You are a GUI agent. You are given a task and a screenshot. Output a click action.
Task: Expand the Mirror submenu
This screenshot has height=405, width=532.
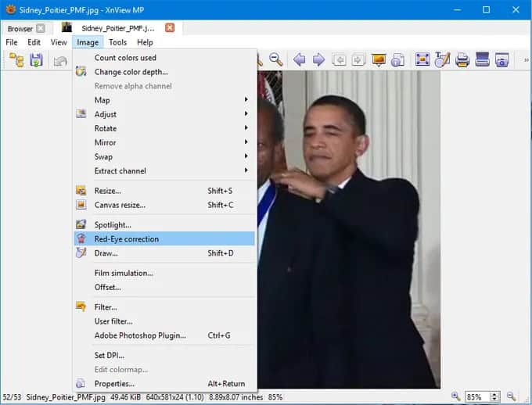coord(164,142)
